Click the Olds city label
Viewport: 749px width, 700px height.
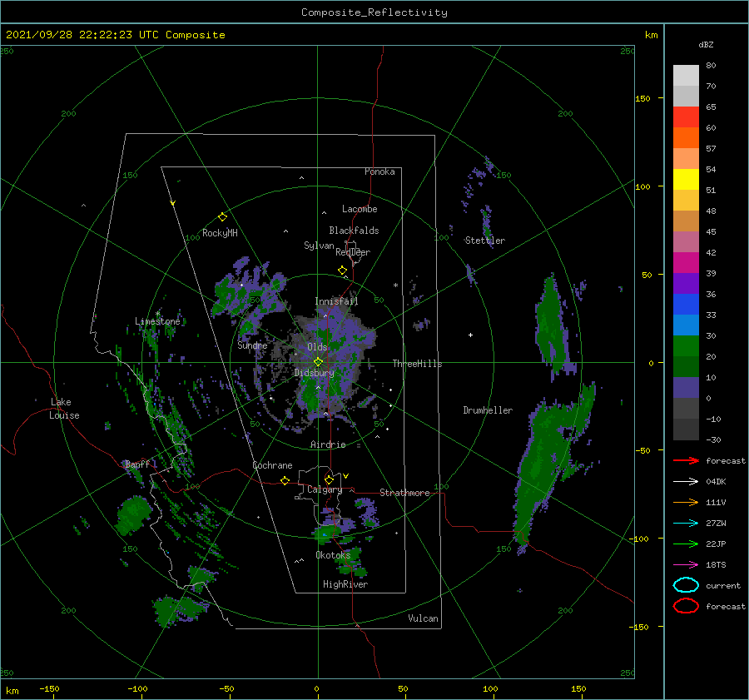coord(317,347)
